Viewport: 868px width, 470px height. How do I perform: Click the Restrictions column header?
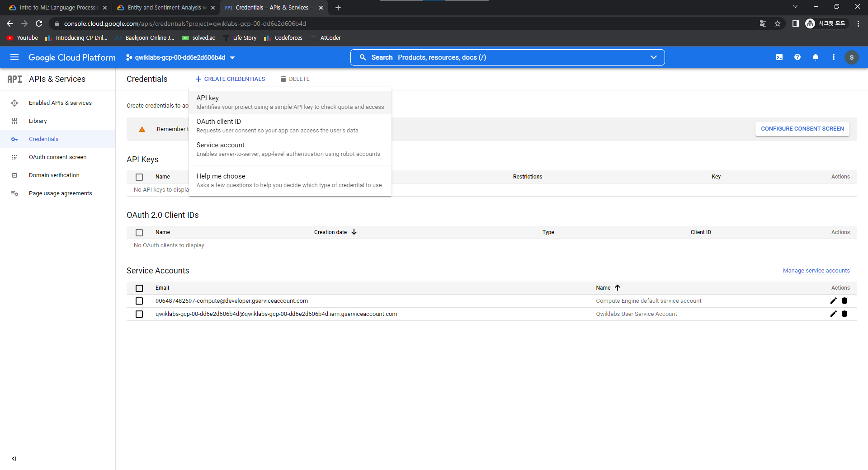click(528, 177)
